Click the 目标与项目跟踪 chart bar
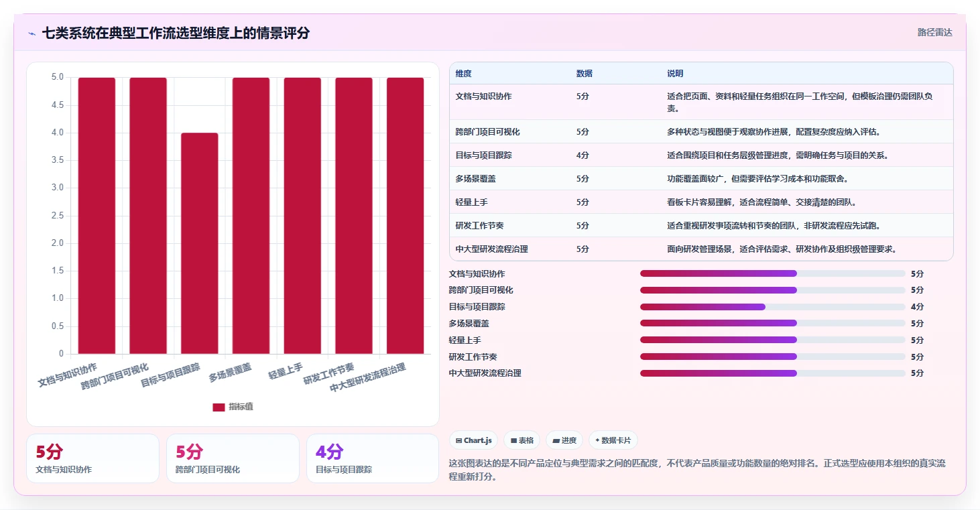 (200, 243)
